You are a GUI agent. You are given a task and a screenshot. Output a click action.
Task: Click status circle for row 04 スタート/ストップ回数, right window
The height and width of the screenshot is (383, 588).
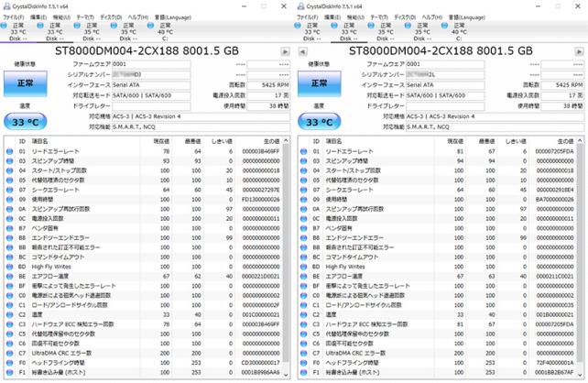304,170
